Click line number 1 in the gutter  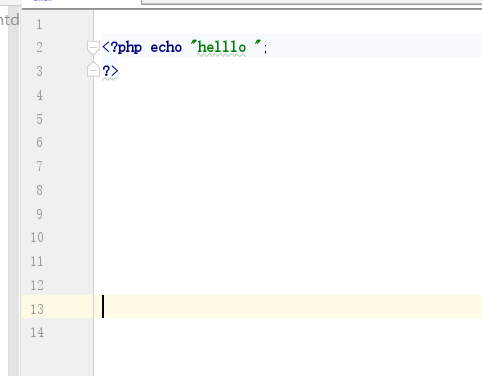pyautogui.click(x=39, y=24)
